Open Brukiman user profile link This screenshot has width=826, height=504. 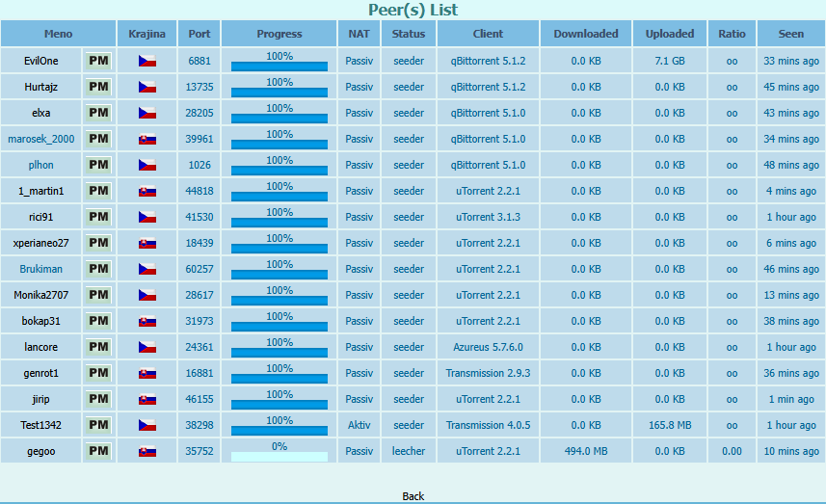(41, 269)
